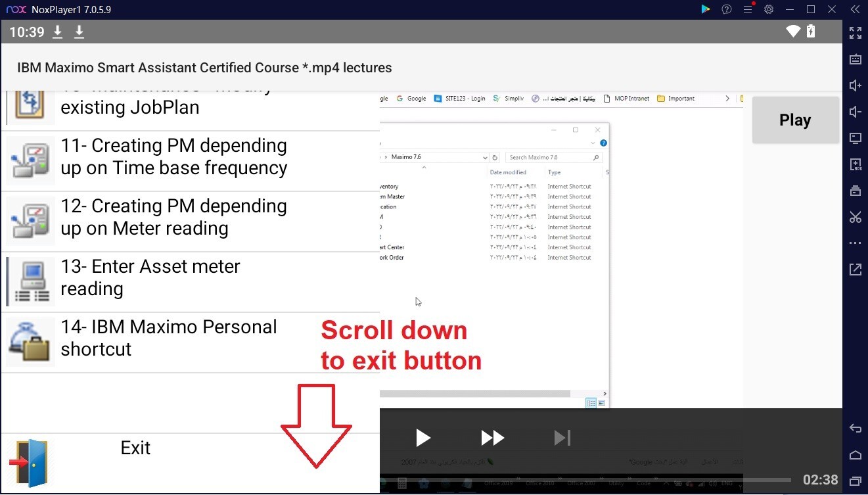
Task: Expand the sidebar more options dots
Action: pyautogui.click(x=856, y=243)
